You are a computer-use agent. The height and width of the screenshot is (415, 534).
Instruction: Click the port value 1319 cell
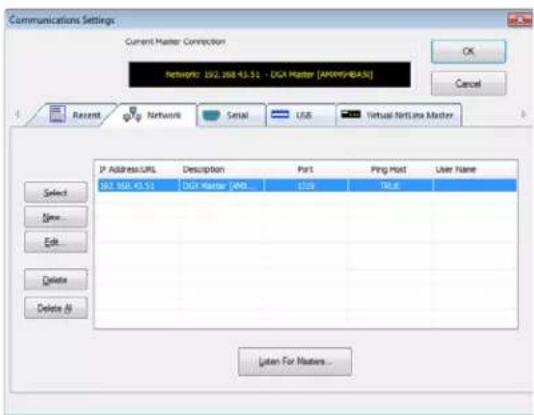306,186
